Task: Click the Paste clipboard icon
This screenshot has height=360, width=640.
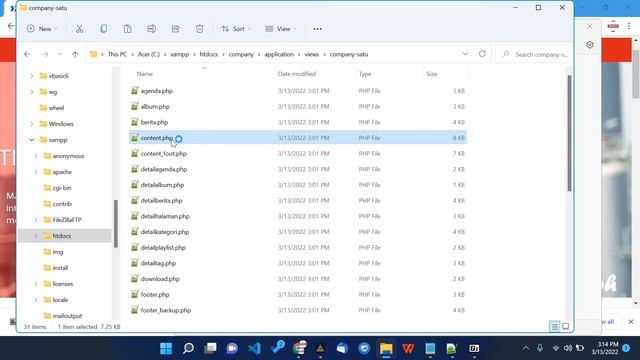Action: coord(127,29)
